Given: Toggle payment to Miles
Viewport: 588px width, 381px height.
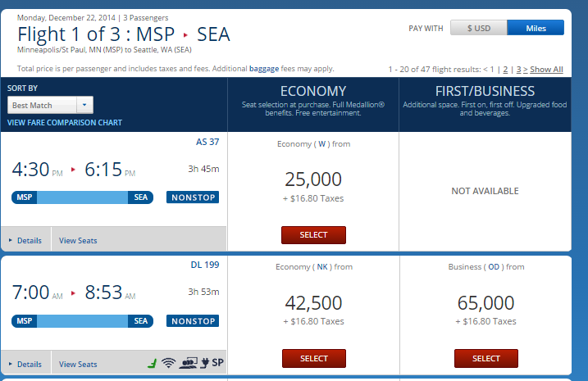Looking at the screenshot, I should [x=536, y=28].
